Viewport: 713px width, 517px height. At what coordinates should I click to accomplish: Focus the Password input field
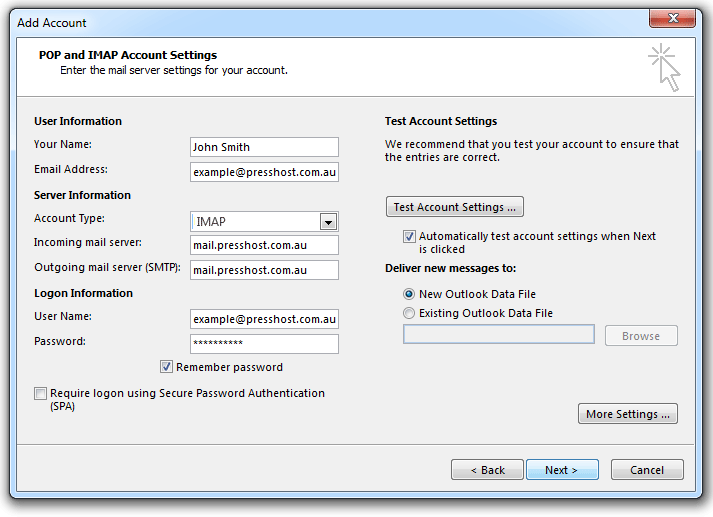pos(264,344)
